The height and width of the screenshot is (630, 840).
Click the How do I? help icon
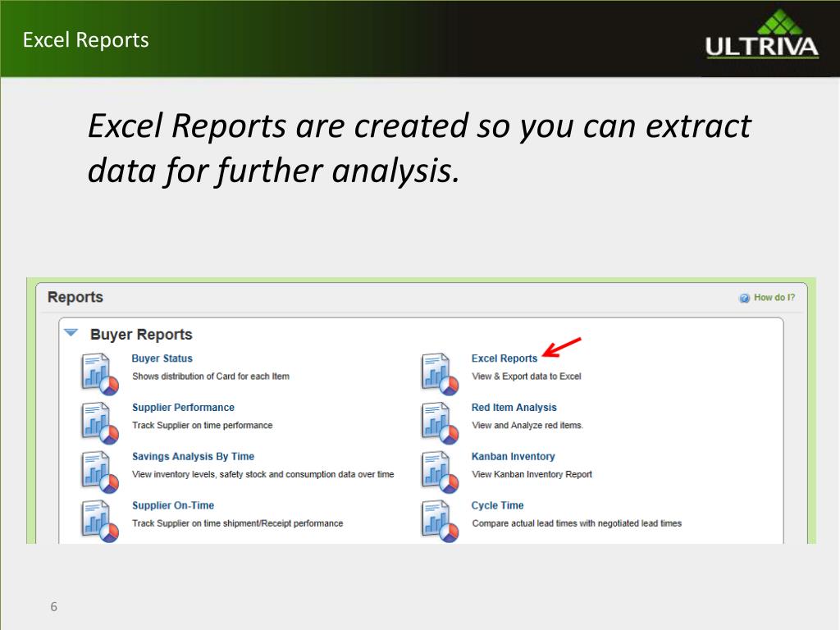(x=744, y=298)
